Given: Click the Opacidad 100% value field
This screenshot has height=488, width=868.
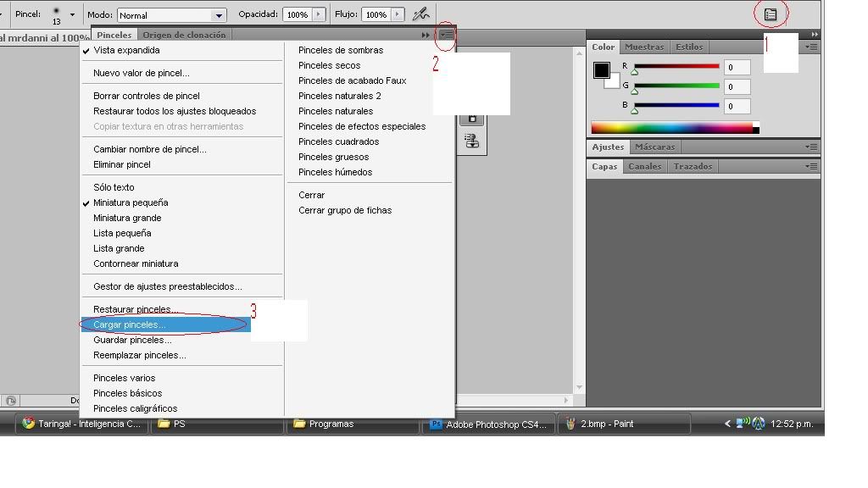Looking at the screenshot, I should coord(298,15).
